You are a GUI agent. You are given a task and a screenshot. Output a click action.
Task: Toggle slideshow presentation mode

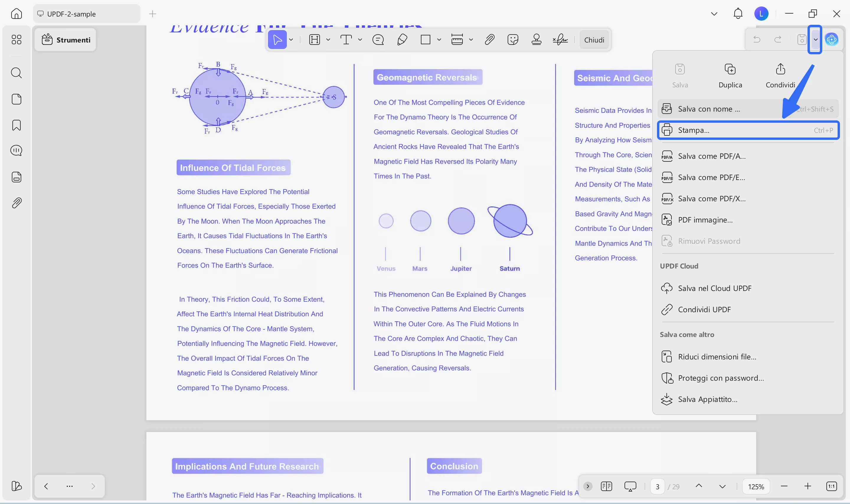coord(630,486)
